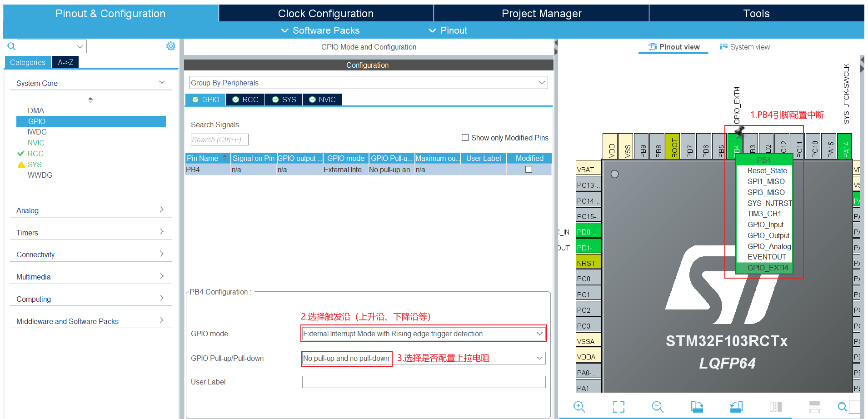This screenshot has height=419, width=868.
Task: Open the categories settings gear
Action: coord(171,46)
